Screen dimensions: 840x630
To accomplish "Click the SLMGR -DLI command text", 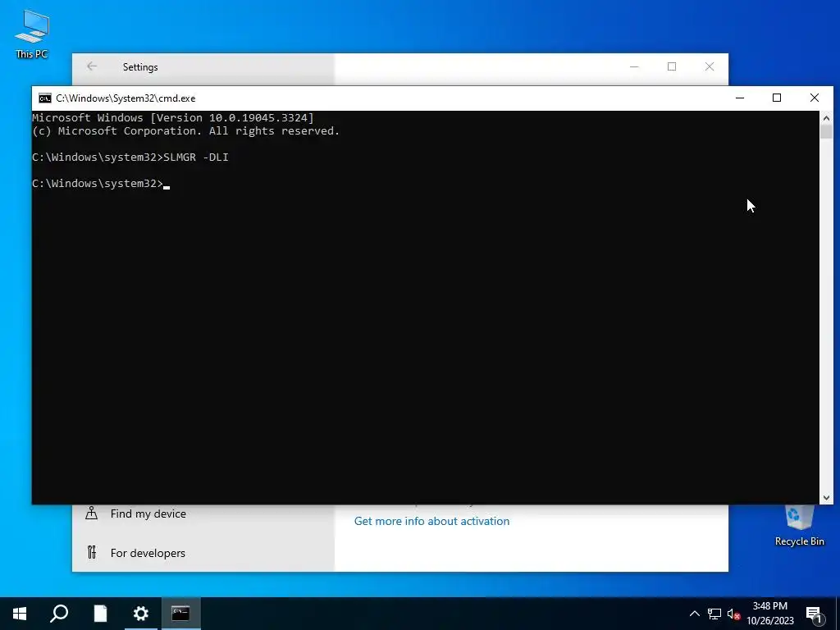I will pos(196,157).
